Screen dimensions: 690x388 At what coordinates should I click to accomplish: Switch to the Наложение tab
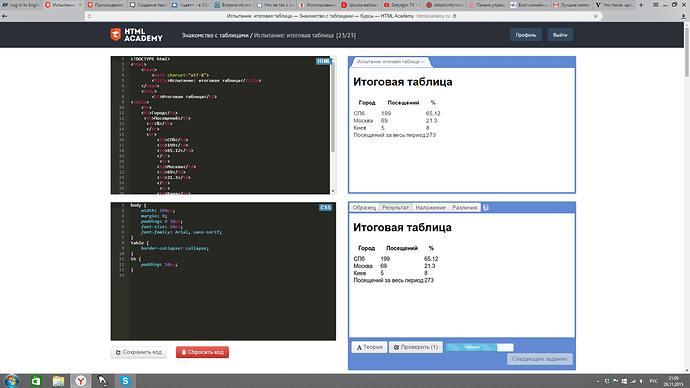pos(430,207)
